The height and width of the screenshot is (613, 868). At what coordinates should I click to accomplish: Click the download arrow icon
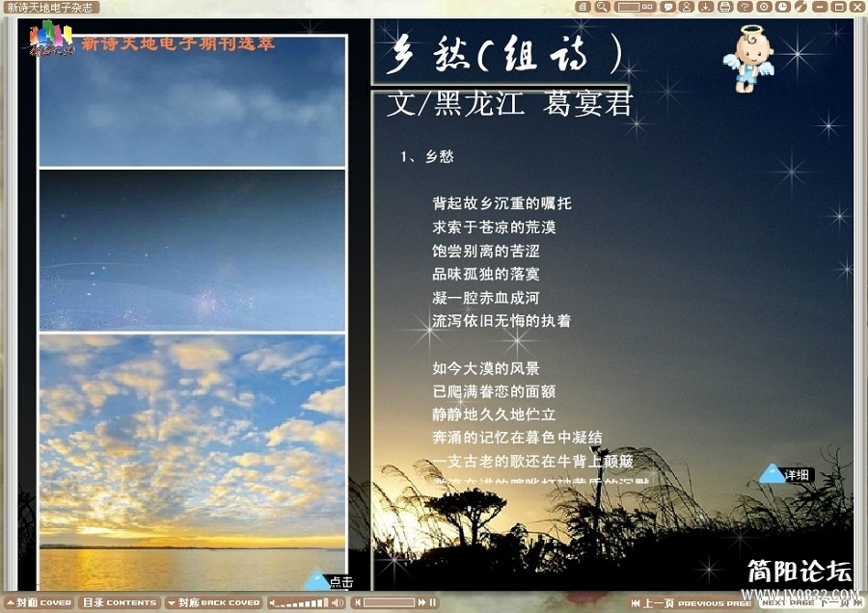706,7
